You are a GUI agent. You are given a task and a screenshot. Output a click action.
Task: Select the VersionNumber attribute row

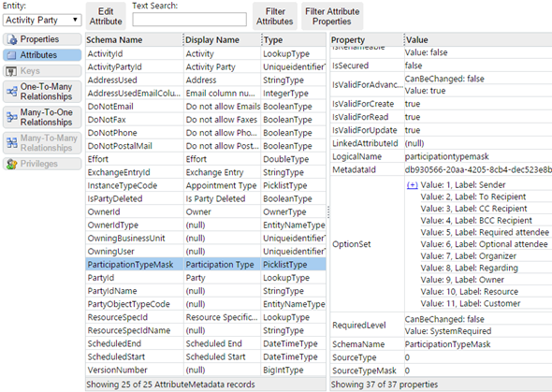tap(206, 370)
